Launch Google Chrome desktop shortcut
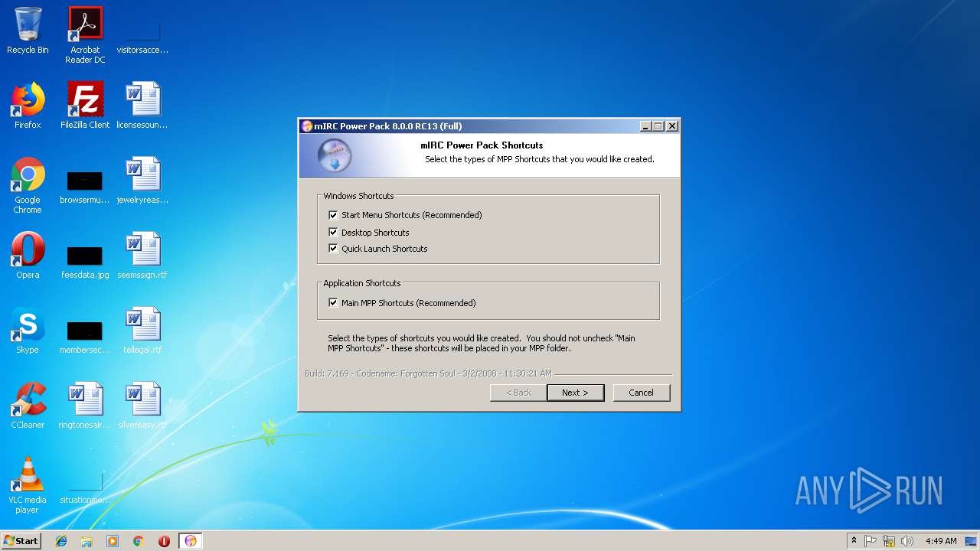The width and height of the screenshot is (980, 551). point(28,185)
